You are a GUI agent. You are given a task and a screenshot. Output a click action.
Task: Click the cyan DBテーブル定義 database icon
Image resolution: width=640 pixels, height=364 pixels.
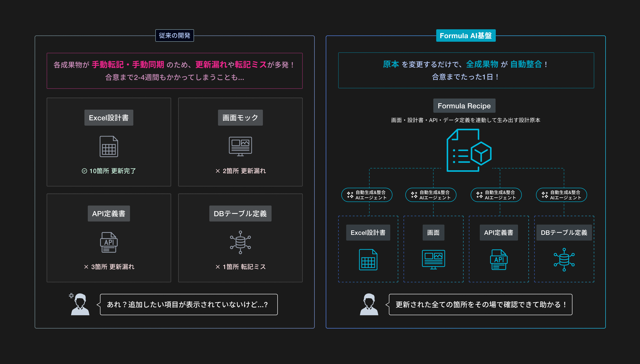(x=564, y=259)
